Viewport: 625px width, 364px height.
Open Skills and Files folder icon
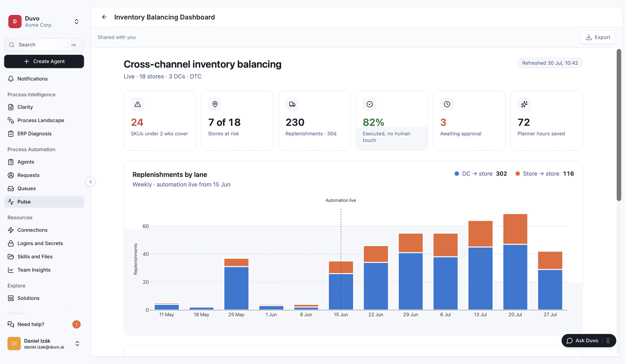tap(11, 257)
